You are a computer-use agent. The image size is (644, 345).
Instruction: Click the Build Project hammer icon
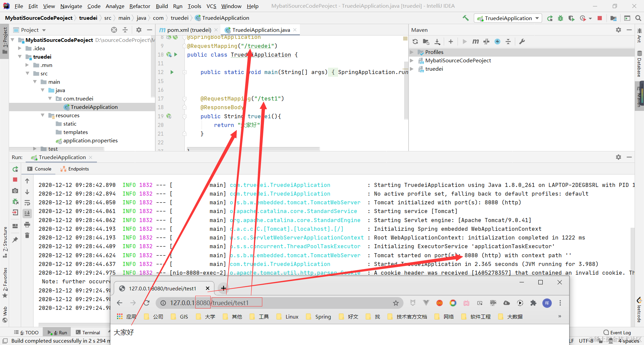[x=466, y=18]
